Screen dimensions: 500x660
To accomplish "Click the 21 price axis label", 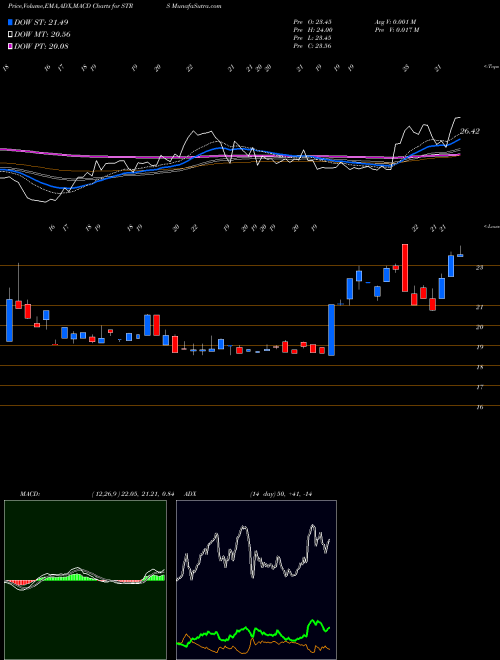I will point(479,307).
